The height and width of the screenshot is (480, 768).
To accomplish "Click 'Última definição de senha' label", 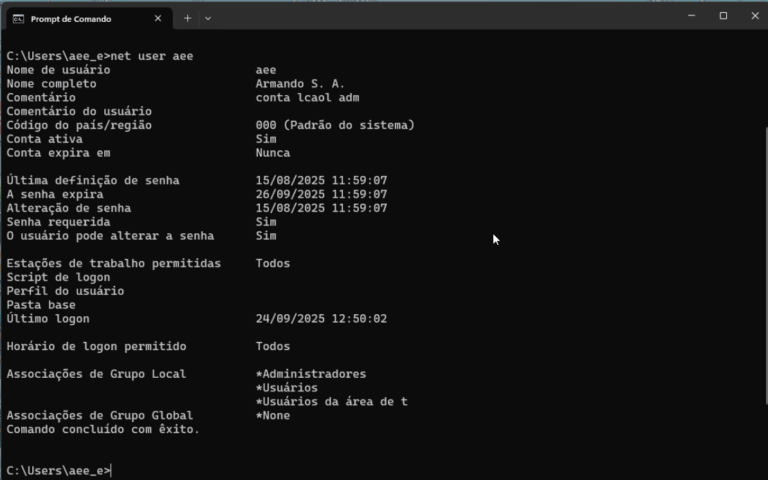I will tap(93, 180).
